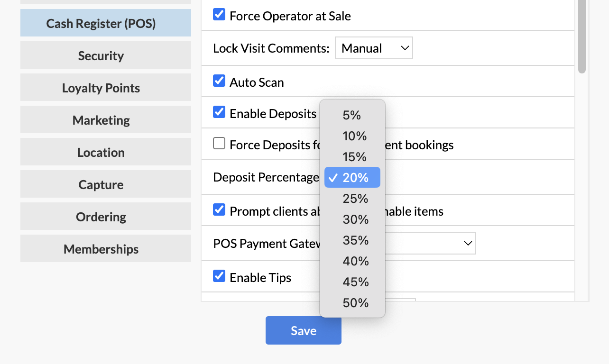Click the settings panel vertical scrollbar
The image size is (609, 364).
[582, 36]
